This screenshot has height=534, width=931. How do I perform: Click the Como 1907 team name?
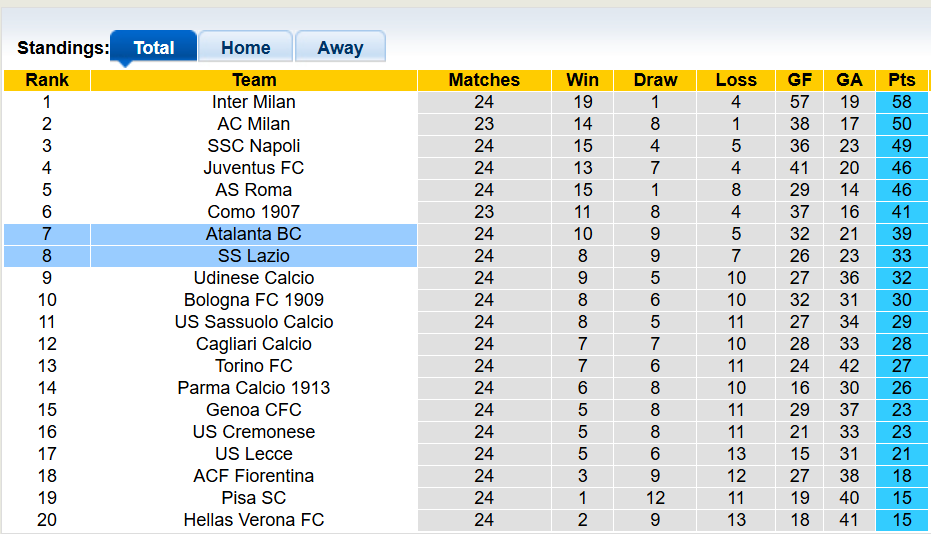coord(254,212)
